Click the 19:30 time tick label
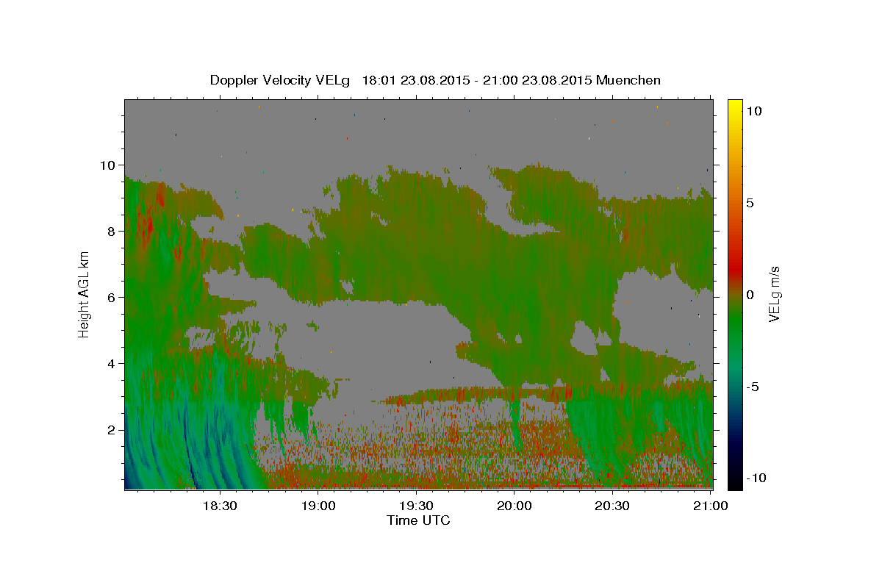This screenshot has height=588, width=882. (417, 506)
